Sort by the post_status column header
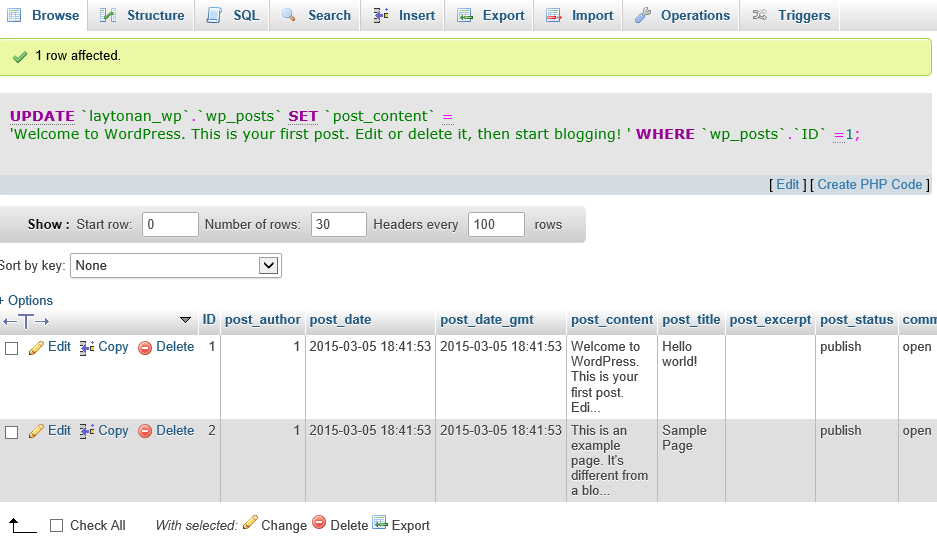 coord(856,320)
